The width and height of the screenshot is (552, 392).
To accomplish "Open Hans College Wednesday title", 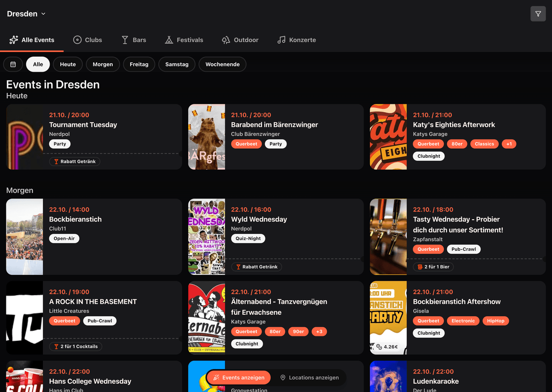I will click(90, 381).
